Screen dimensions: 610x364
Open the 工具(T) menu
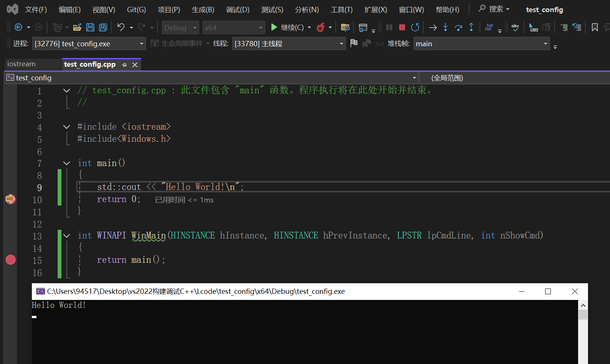click(x=342, y=9)
